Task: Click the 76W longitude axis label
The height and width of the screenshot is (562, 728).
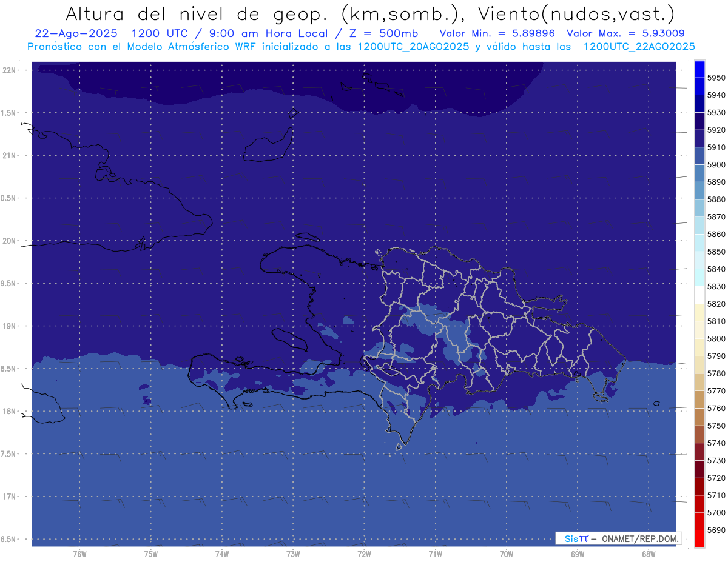Action: 79,554
